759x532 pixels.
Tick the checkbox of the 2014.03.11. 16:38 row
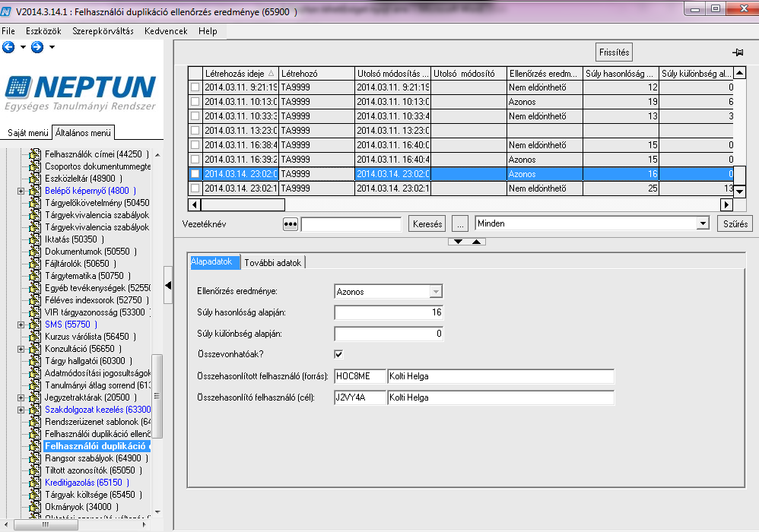click(x=195, y=144)
